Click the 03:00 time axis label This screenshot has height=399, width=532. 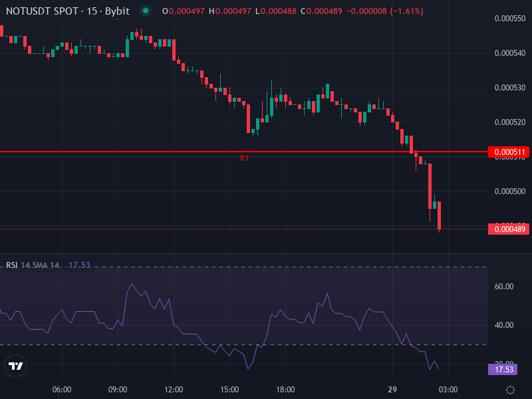[449, 390]
